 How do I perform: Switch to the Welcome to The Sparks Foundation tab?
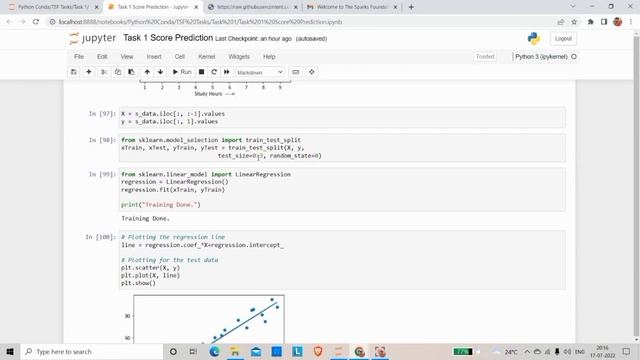point(352,7)
